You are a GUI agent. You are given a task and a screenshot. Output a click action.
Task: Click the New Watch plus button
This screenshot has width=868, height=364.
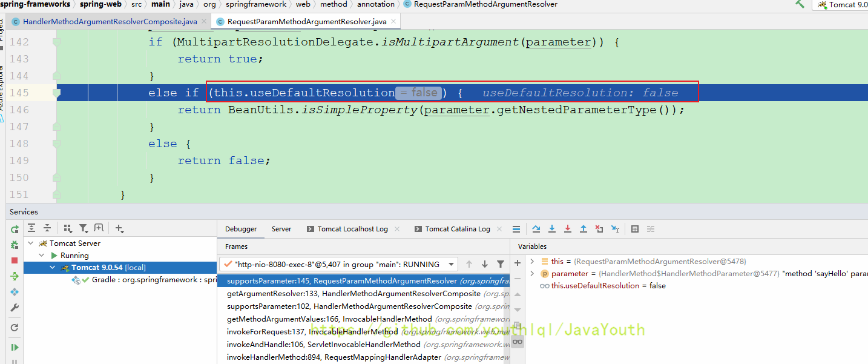point(518,263)
